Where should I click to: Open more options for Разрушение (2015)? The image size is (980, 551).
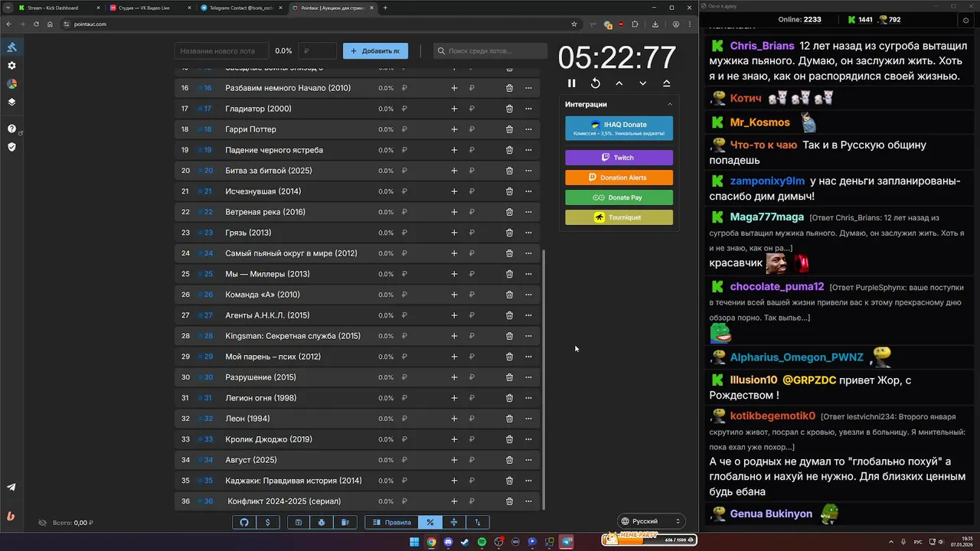coord(528,377)
